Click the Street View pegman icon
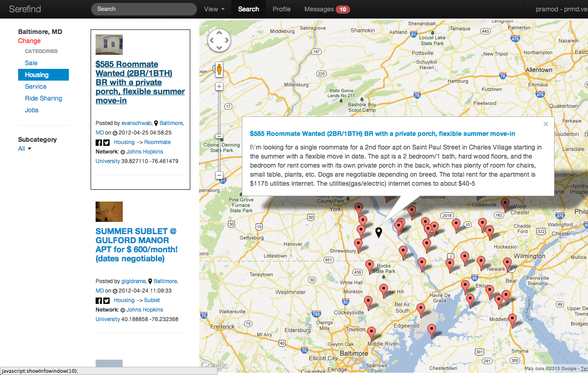Viewport: 588px width, 375px height. [x=219, y=70]
